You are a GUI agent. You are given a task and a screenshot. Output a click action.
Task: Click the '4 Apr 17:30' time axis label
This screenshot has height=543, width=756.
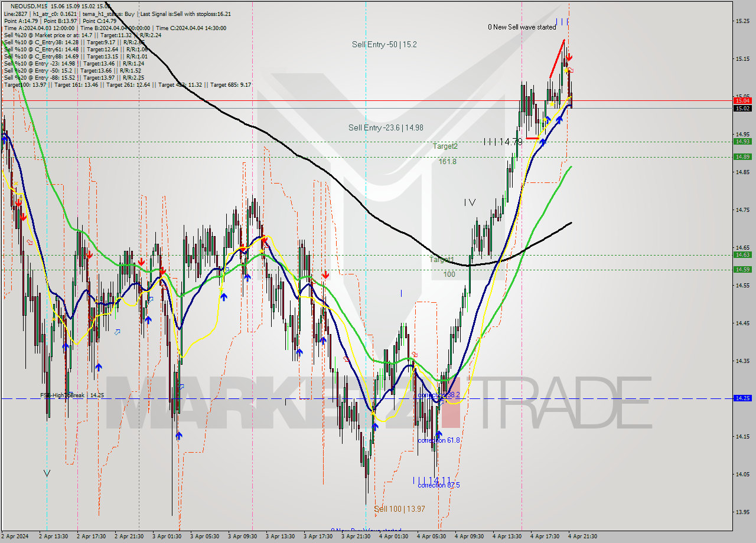545,537
